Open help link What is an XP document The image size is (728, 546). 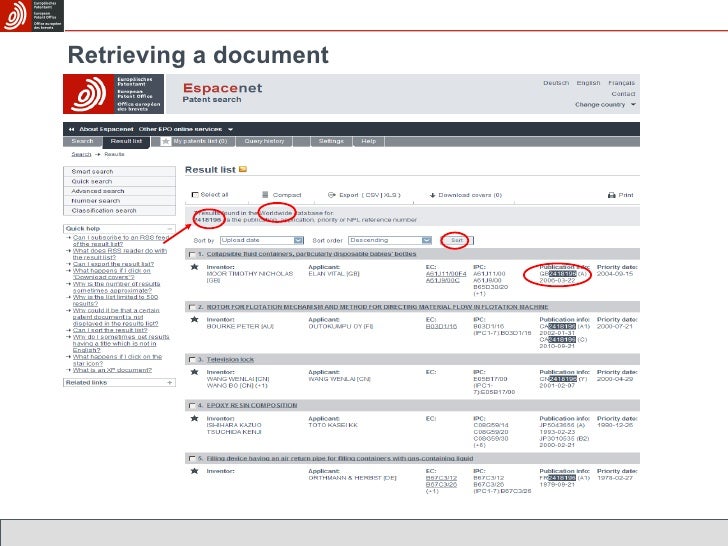[x=112, y=370]
